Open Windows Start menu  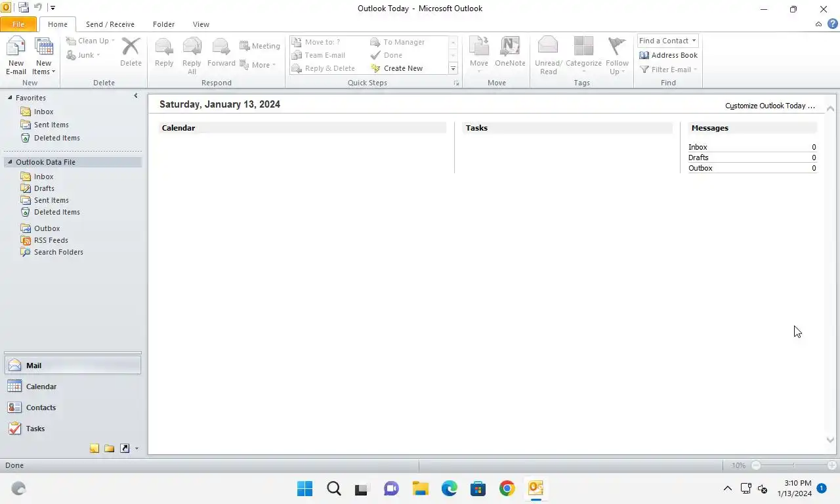click(x=304, y=488)
